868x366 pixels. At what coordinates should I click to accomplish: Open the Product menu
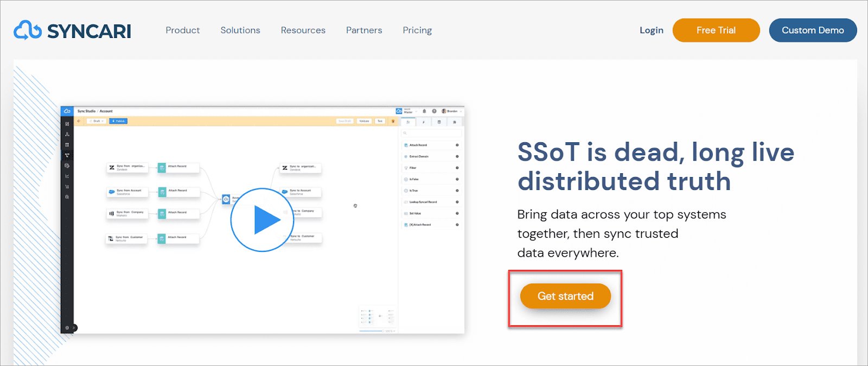[x=183, y=30]
